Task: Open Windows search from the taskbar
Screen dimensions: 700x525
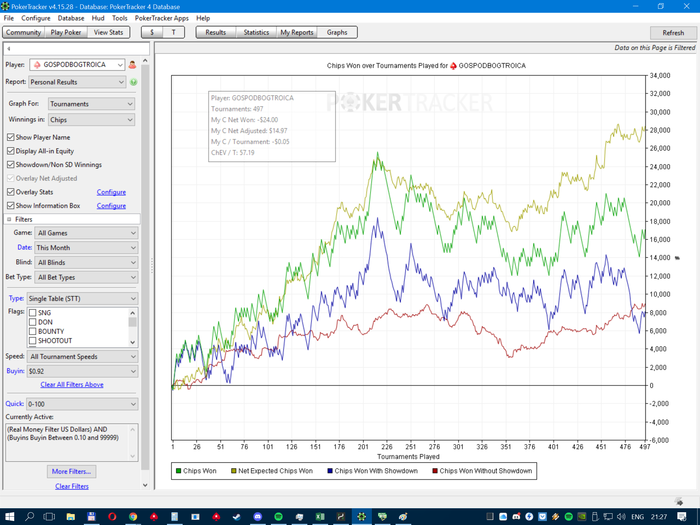Action: click(29, 517)
